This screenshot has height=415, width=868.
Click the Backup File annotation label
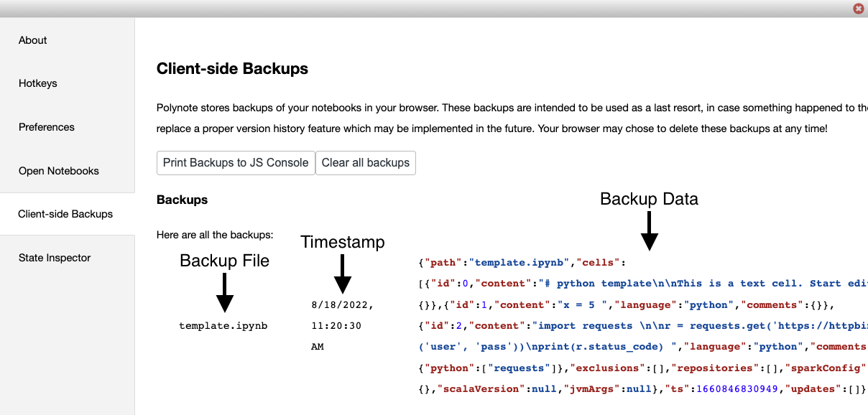[224, 261]
